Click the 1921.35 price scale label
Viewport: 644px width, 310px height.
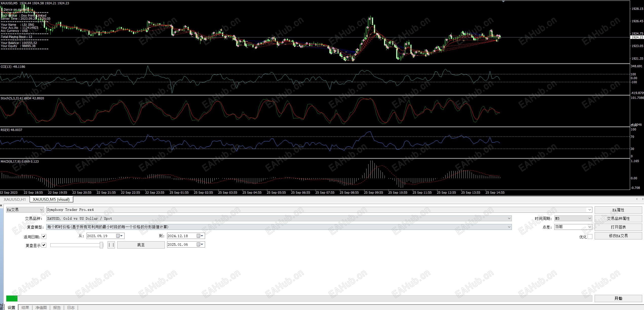coord(637,58)
